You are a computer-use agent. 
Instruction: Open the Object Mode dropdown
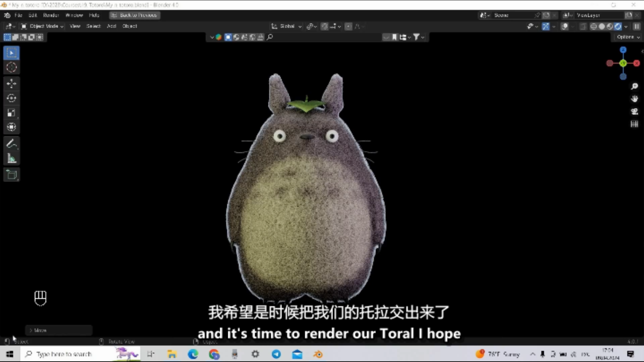pyautogui.click(x=42, y=26)
